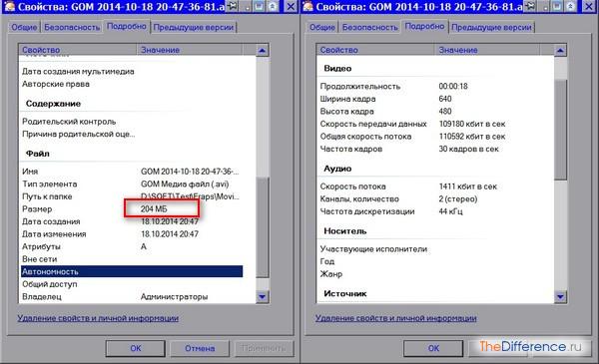Switch to Безопасность tab in left window
Viewport: 599px width, 364px height.
[x=72, y=28]
